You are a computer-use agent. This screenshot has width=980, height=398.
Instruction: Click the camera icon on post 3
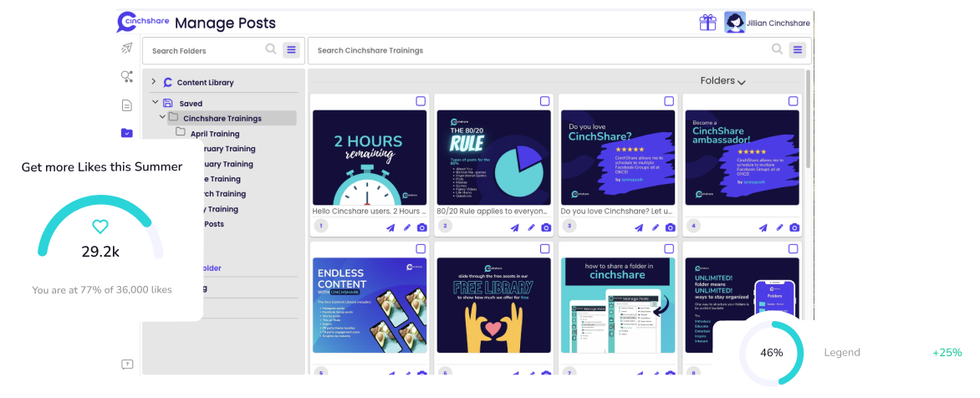pyautogui.click(x=670, y=227)
